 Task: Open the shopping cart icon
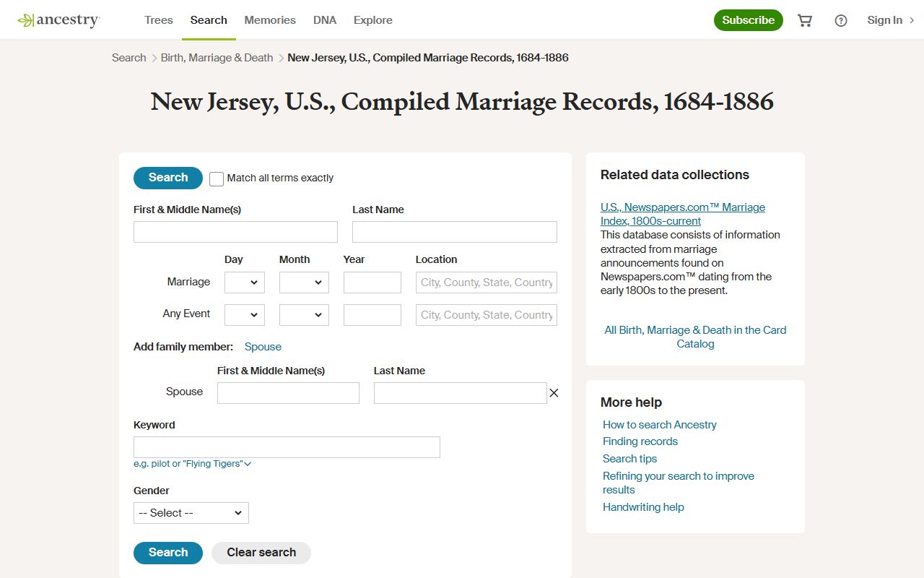point(805,20)
